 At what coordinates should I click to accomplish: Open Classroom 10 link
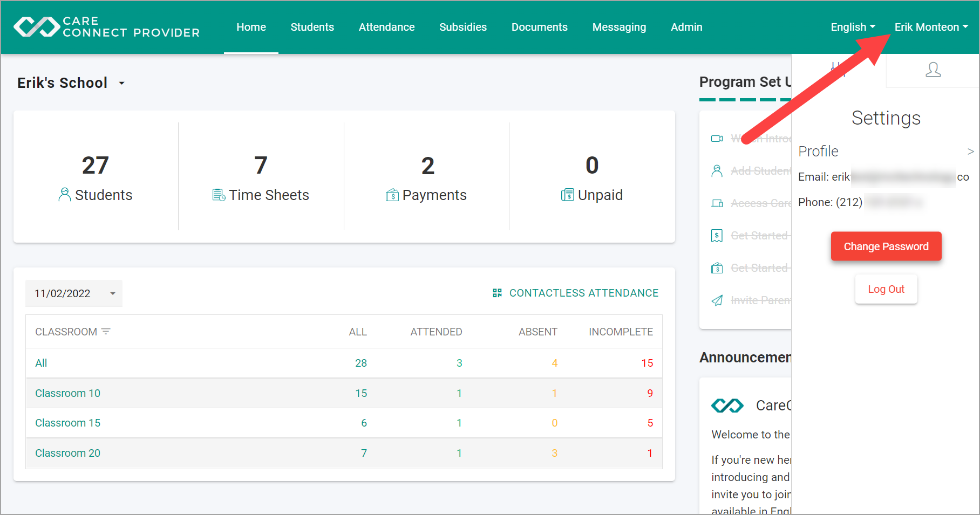click(x=67, y=393)
